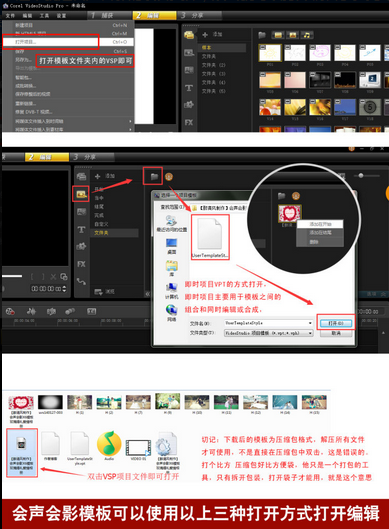This screenshot has width=389, height=529.
Task: Toggle the show videos filter icon
Action: point(278,35)
